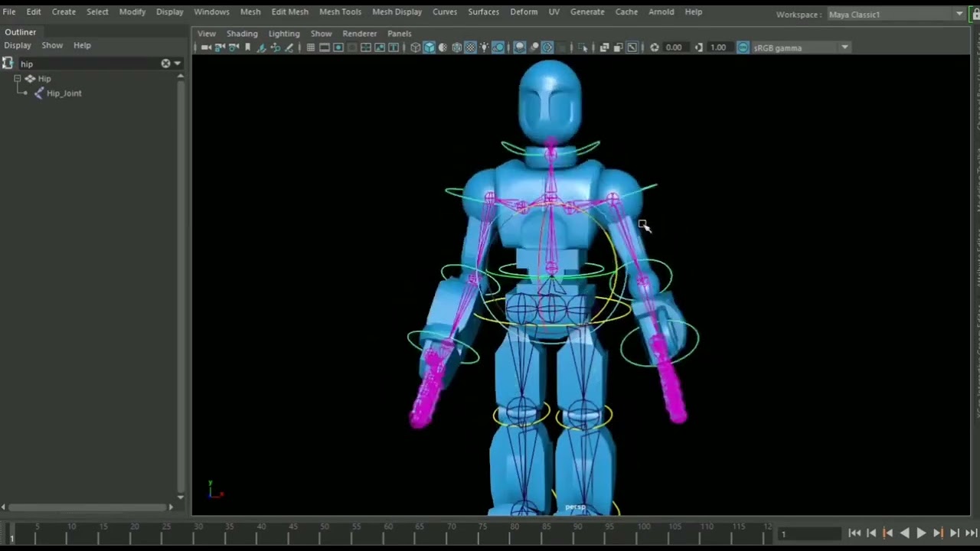Screen dimensions: 980x551
Task: Open the Arnold menu
Action: coord(661,11)
